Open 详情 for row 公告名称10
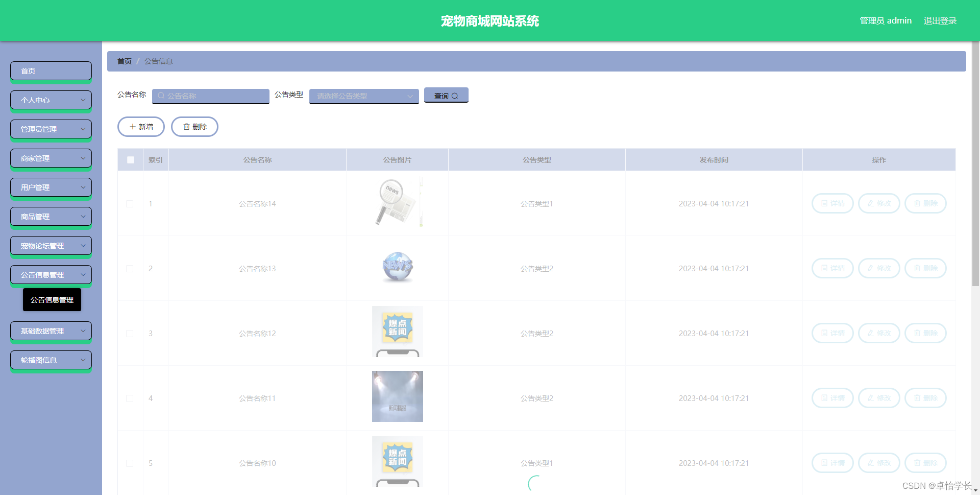The width and height of the screenshot is (980, 495). (832, 463)
